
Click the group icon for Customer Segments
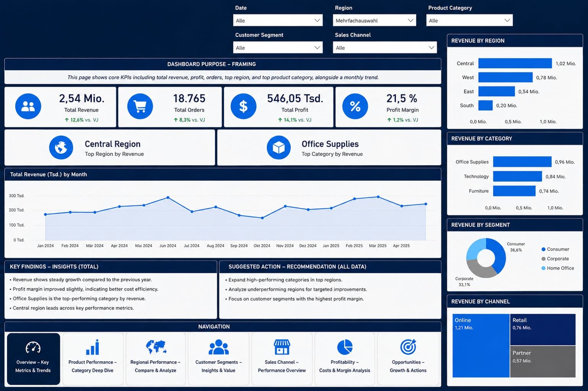(x=219, y=347)
